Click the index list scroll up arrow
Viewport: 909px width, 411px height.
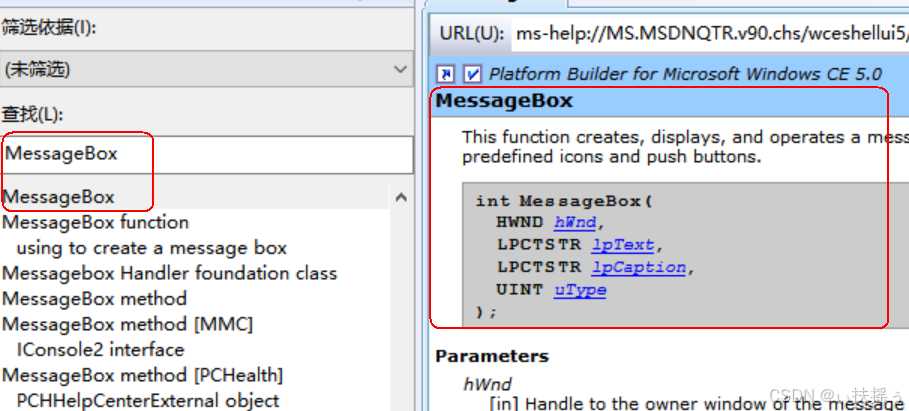coord(401,197)
